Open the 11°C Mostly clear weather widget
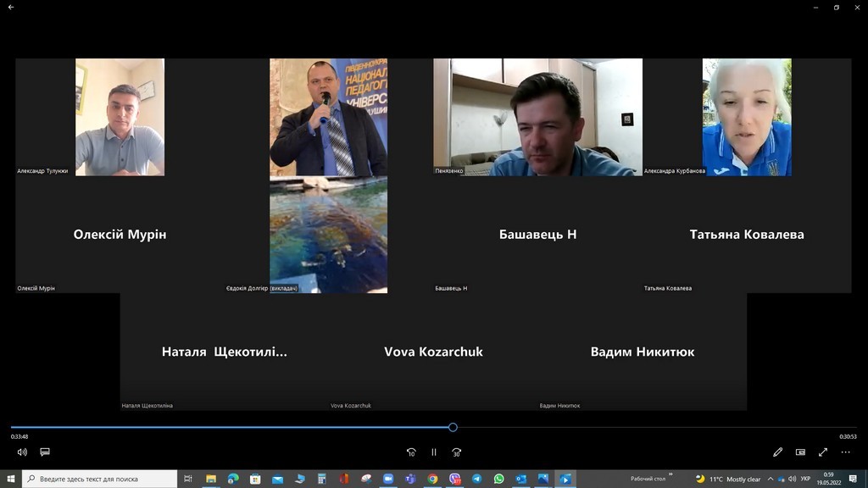Screen dimensions: 868x488 [x=728, y=480]
